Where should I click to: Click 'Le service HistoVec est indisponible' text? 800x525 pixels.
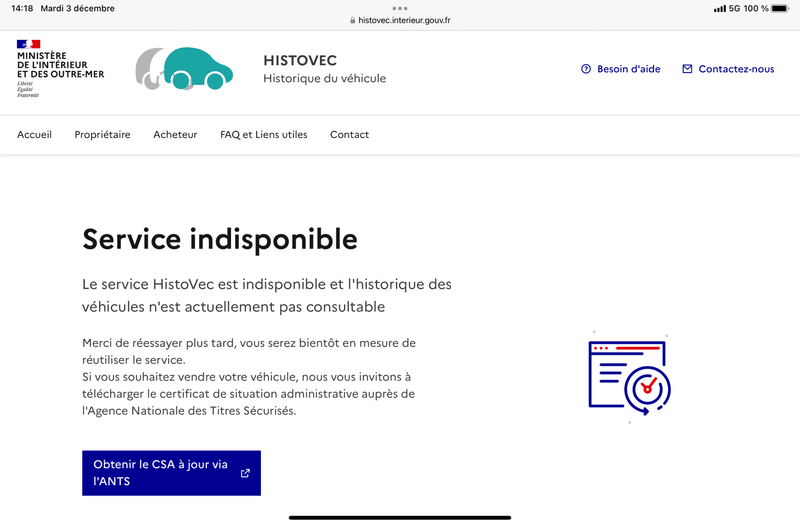(x=267, y=295)
